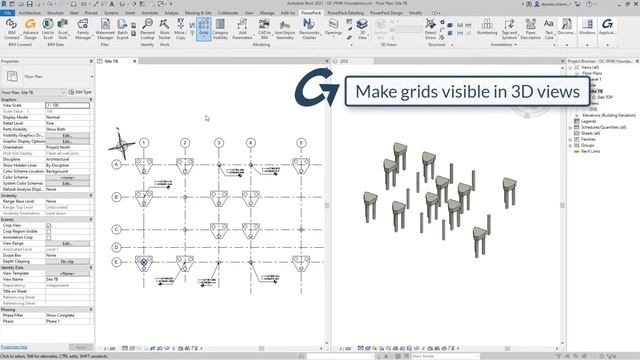Collapse the Underlay properties section
The height and width of the screenshot is (360, 640).
(91, 196)
